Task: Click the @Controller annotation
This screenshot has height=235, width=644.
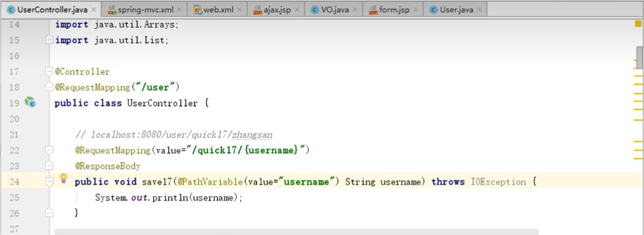Action: click(x=82, y=72)
